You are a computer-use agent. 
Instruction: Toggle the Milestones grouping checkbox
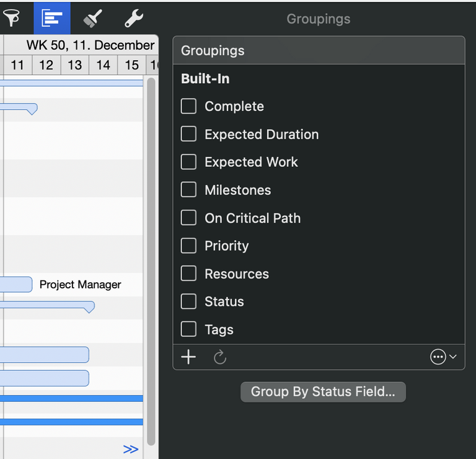tap(188, 190)
